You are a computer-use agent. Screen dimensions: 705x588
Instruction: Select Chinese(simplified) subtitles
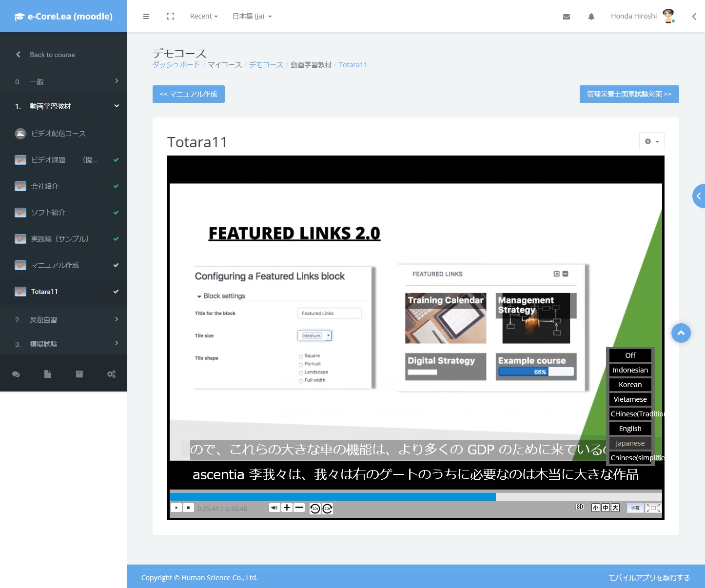pos(630,458)
